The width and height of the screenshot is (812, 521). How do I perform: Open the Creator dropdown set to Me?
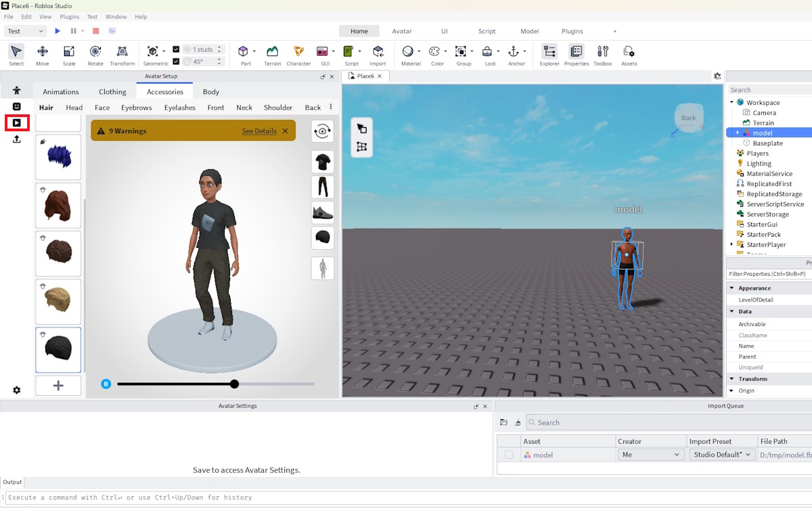point(650,455)
